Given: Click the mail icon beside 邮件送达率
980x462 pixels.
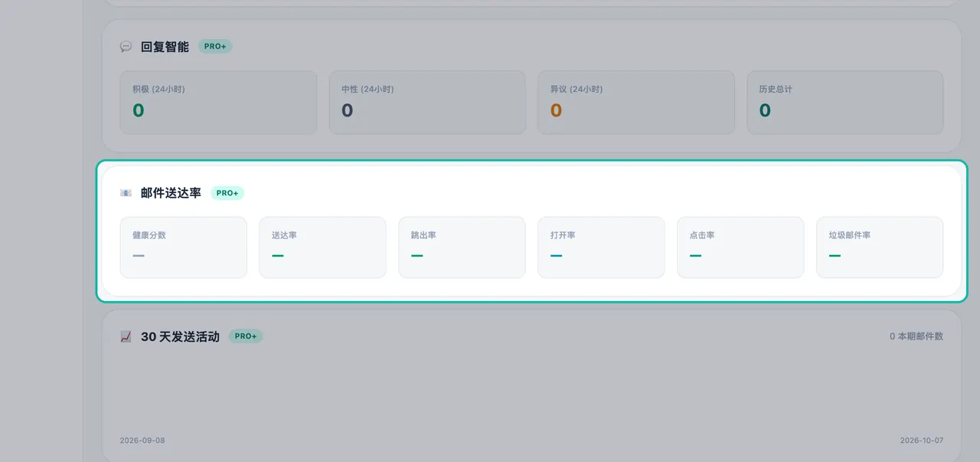Looking at the screenshot, I should [x=126, y=193].
